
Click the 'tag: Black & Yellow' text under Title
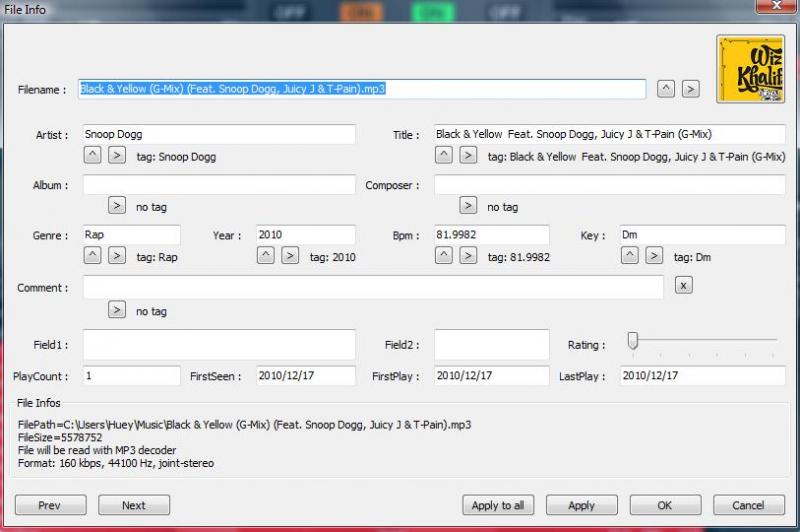pyautogui.click(x=636, y=157)
